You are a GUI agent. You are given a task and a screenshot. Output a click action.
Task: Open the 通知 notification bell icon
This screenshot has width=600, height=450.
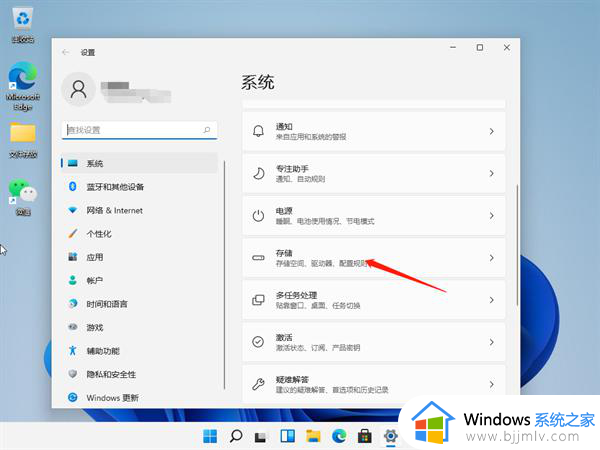coord(258,131)
